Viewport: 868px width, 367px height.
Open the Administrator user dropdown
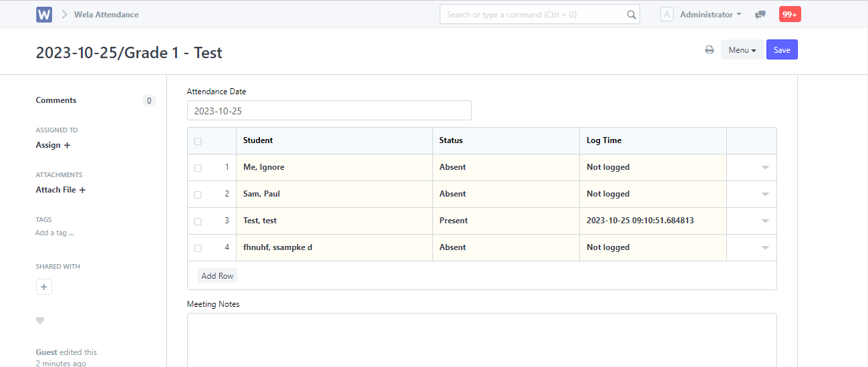(x=710, y=14)
